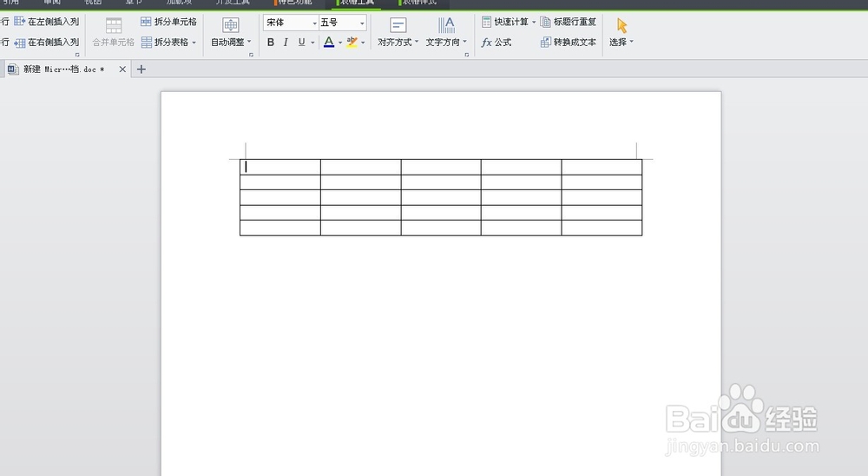Apply the text highlight color
The width and height of the screenshot is (868, 476).
(352, 42)
